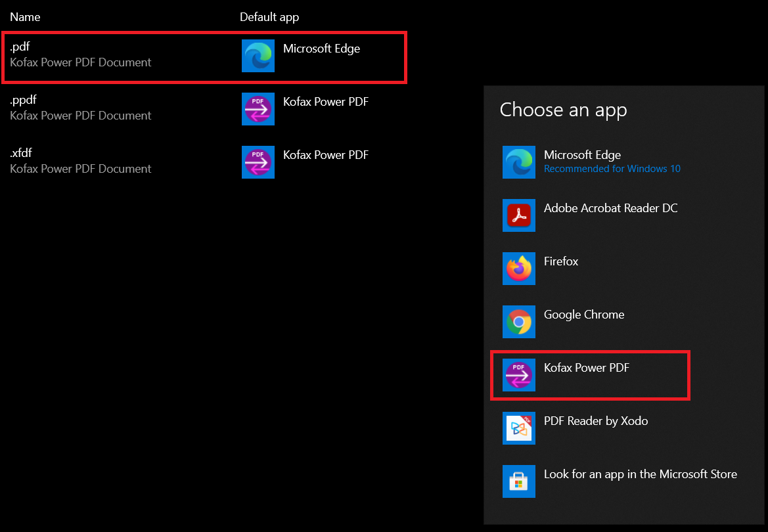Change the default app for .xfdf files
Viewport: 768px width, 532px height.
pos(325,155)
